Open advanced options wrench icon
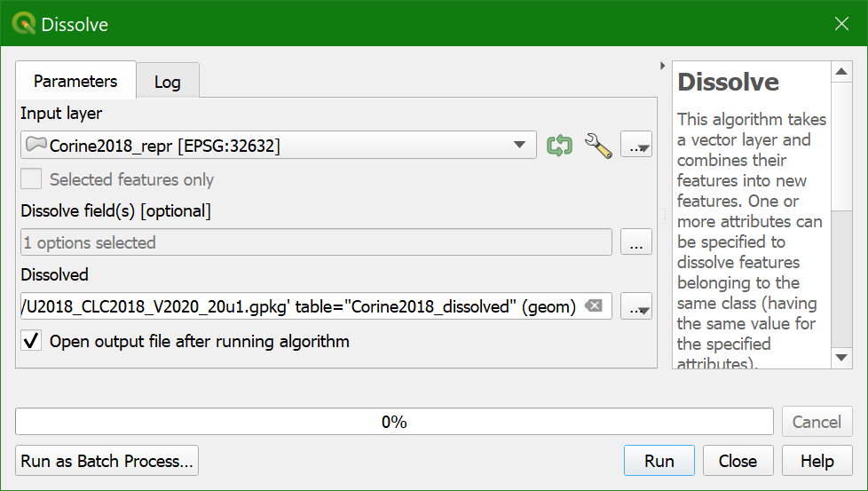 click(598, 146)
